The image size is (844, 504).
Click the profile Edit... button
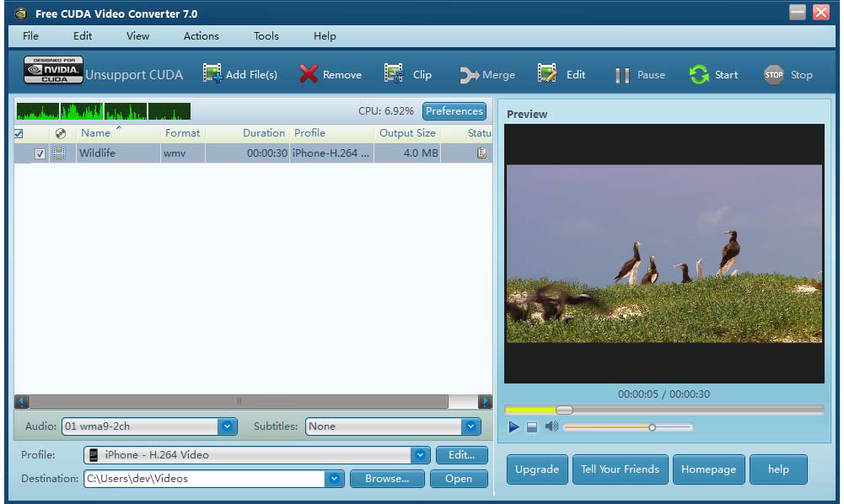click(462, 455)
